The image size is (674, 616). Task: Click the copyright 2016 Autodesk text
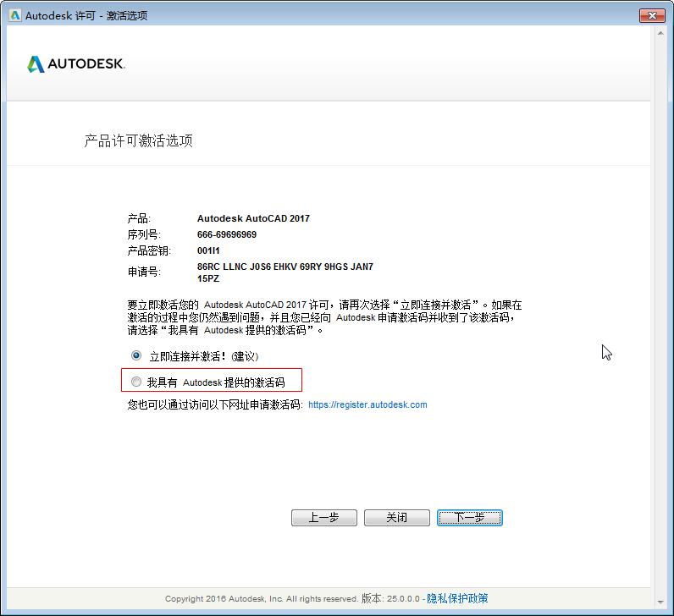click(262, 599)
